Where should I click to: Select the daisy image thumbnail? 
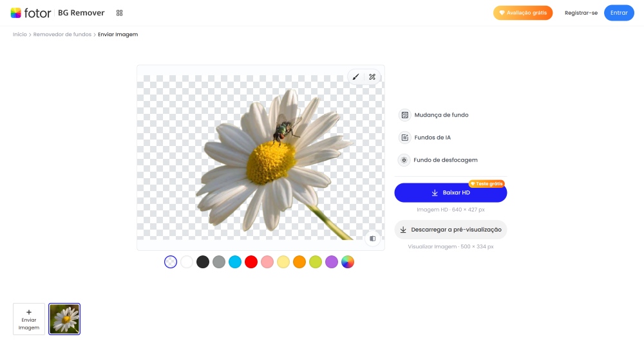point(64,319)
